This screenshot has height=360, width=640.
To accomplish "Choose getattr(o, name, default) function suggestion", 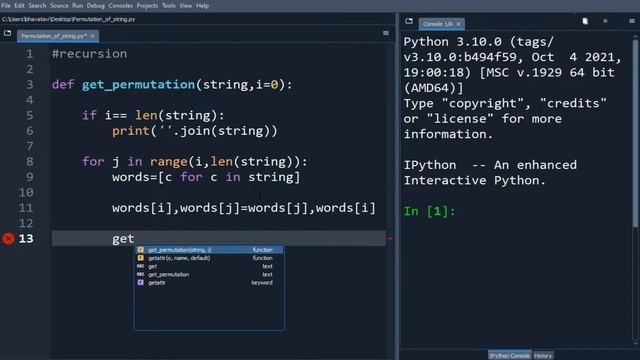I will tap(209, 258).
